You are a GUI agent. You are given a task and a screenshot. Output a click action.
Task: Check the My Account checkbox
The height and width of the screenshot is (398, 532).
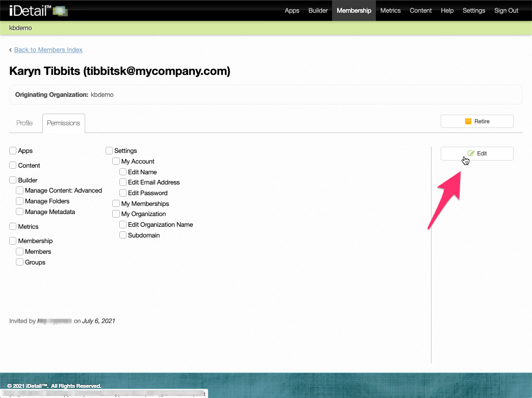[x=116, y=162]
